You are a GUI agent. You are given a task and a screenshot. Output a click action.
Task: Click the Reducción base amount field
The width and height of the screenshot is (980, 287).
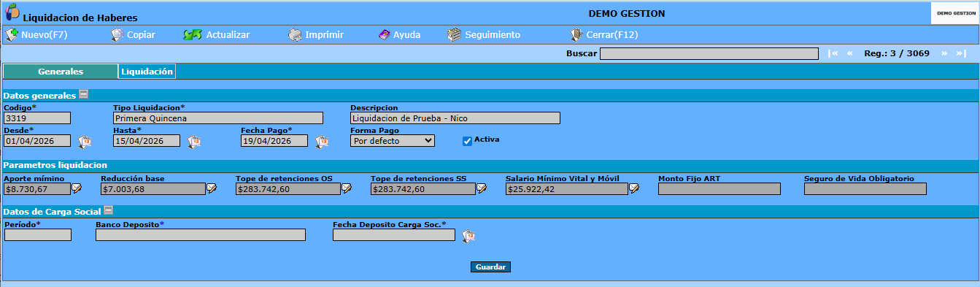153,189
